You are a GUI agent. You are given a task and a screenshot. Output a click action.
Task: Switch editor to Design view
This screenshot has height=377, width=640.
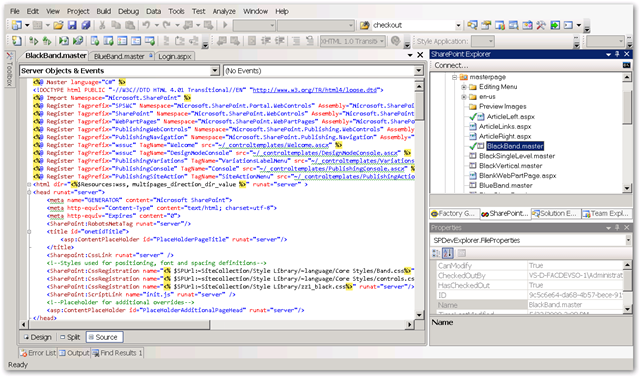(38, 337)
